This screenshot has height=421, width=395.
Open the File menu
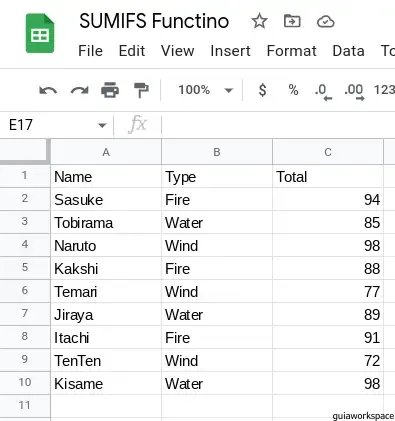(x=90, y=51)
